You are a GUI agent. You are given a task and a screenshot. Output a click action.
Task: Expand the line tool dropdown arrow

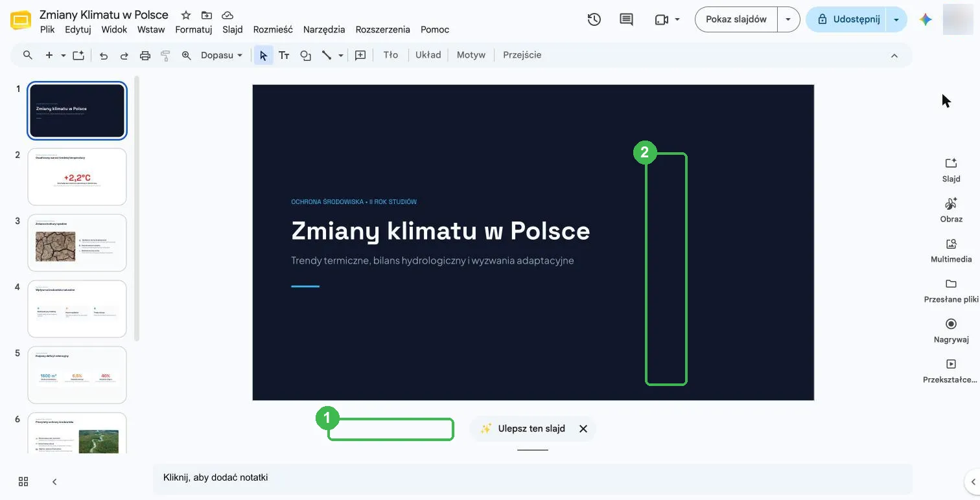pos(341,56)
